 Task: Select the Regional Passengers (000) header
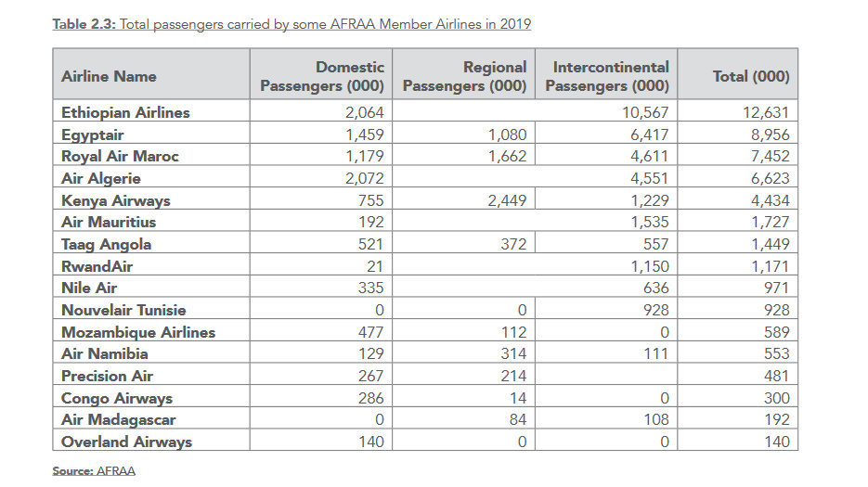coord(464,76)
